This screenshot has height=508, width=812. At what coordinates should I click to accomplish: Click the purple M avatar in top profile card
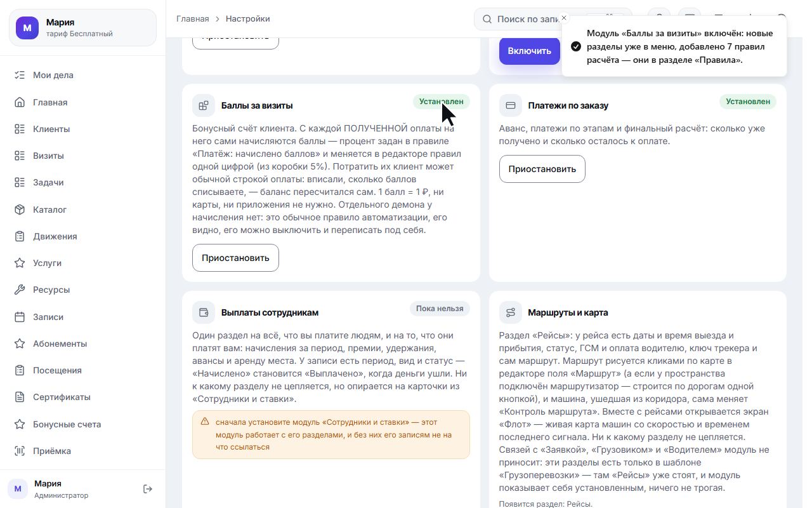(x=27, y=28)
